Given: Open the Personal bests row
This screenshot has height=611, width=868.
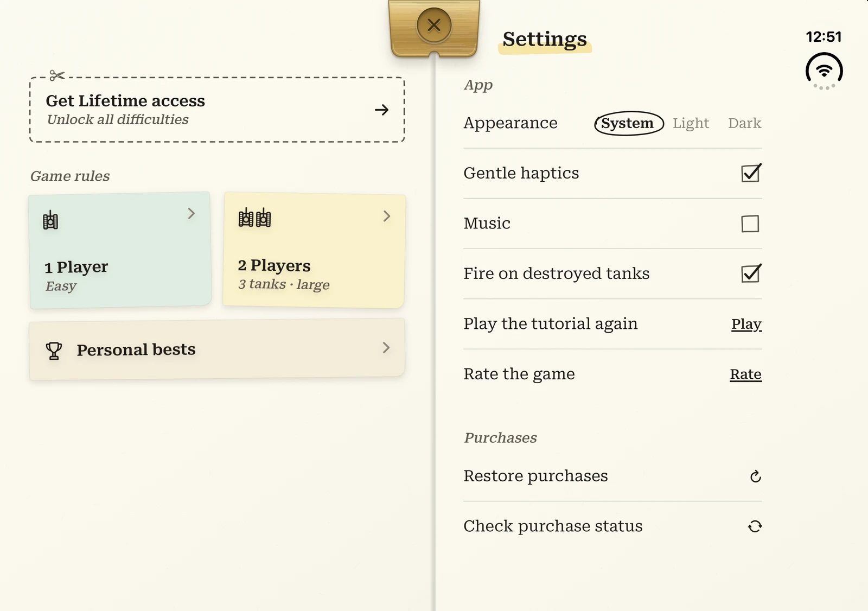Looking at the screenshot, I should tap(217, 349).
